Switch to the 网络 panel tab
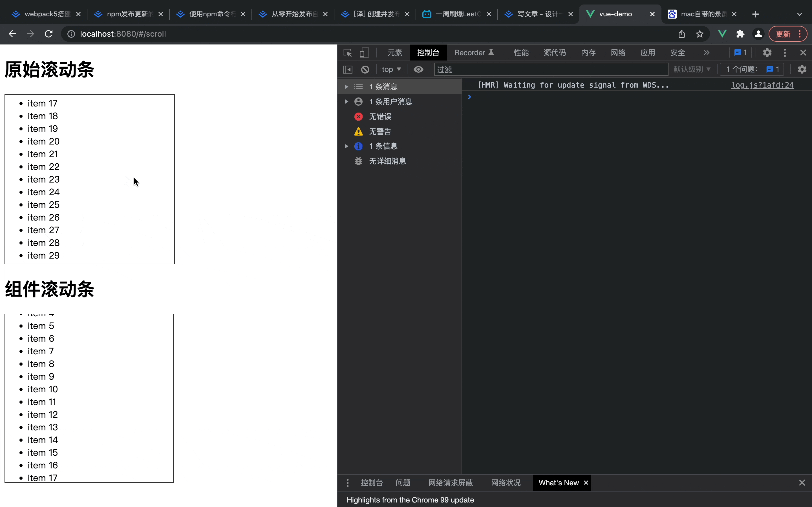The height and width of the screenshot is (507, 812). [618, 53]
